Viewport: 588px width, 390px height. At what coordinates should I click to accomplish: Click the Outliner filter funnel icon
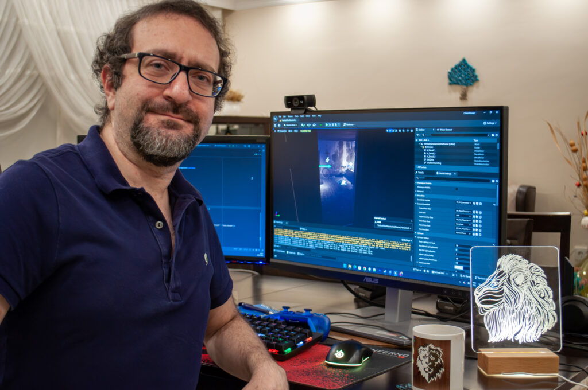(419, 135)
